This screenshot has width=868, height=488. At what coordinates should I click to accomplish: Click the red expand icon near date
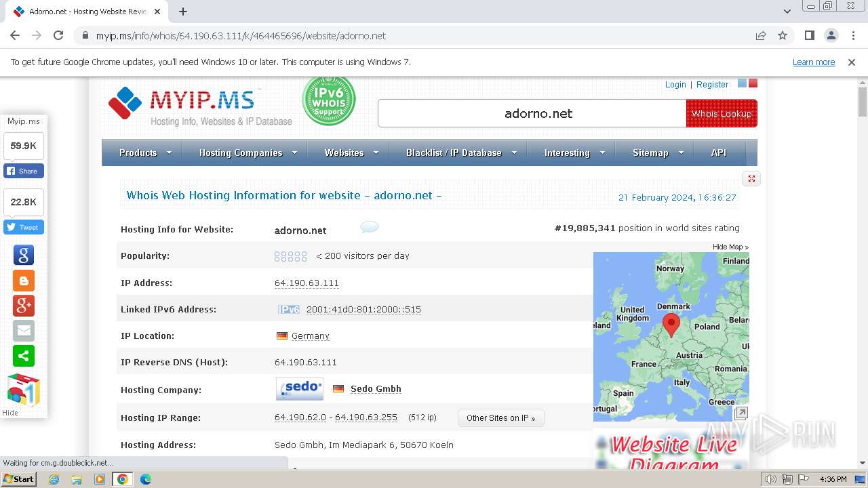tap(751, 179)
